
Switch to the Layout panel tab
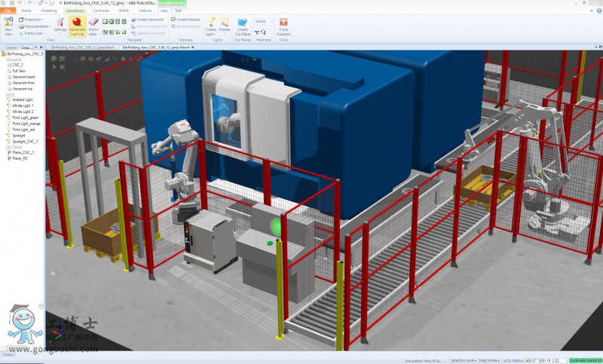point(11,47)
